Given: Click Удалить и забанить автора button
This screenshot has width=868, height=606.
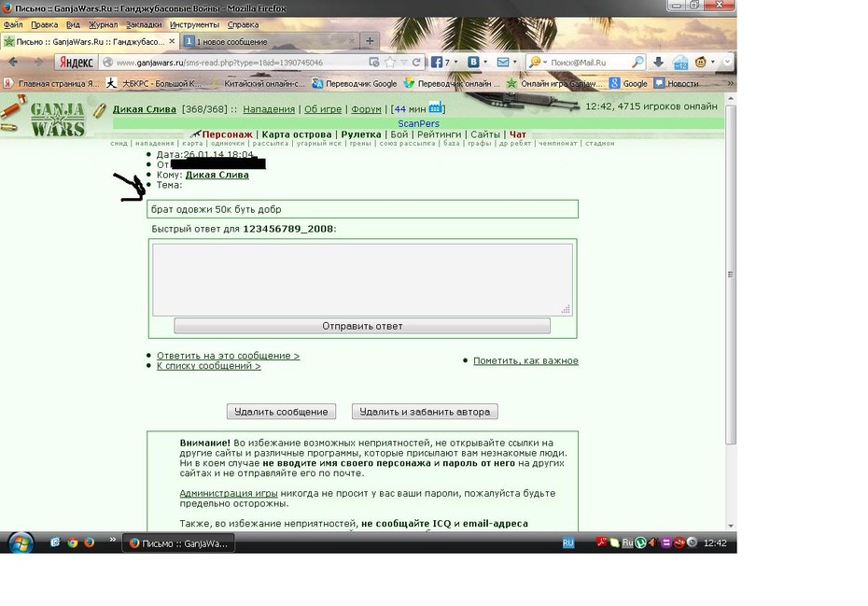Looking at the screenshot, I should coord(425,412).
